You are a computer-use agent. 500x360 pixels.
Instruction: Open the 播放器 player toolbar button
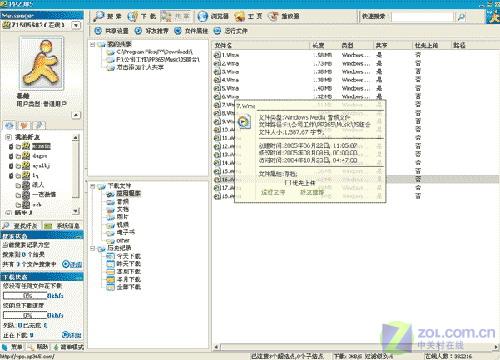click(284, 16)
